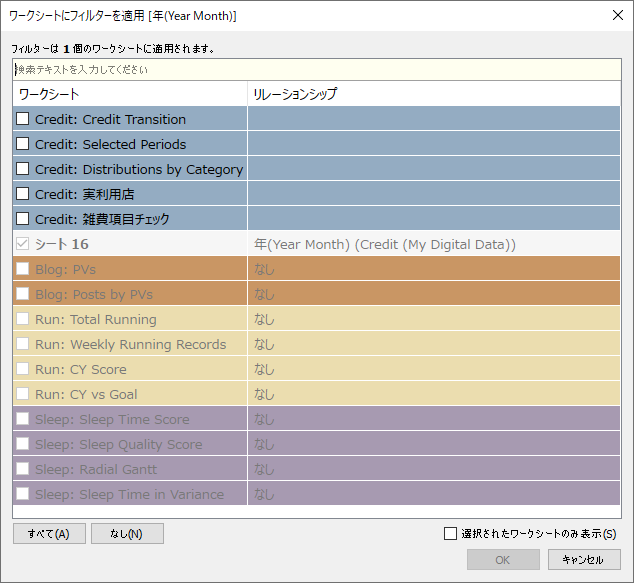The width and height of the screenshot is (634, 583).
Task: Click the Blog: Posts by PVs label
Action: coord(94,295)
